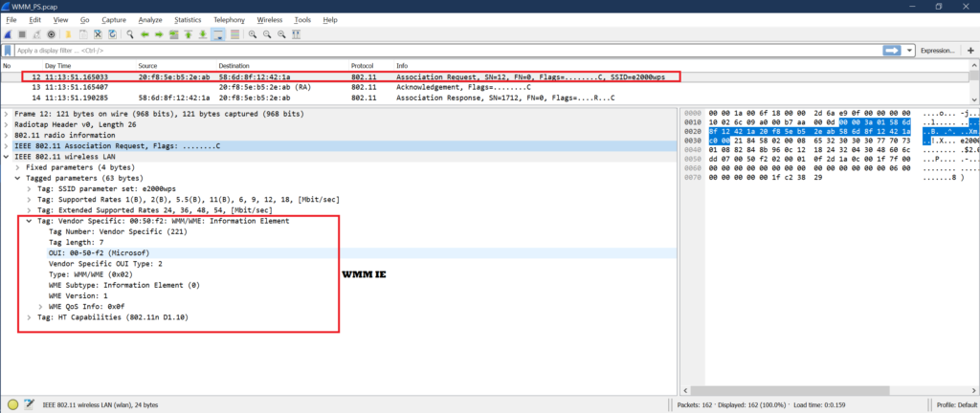Select WME Version: 1 line
The height and width of the screenshot is (413, 980).
[x=78, y=295]
